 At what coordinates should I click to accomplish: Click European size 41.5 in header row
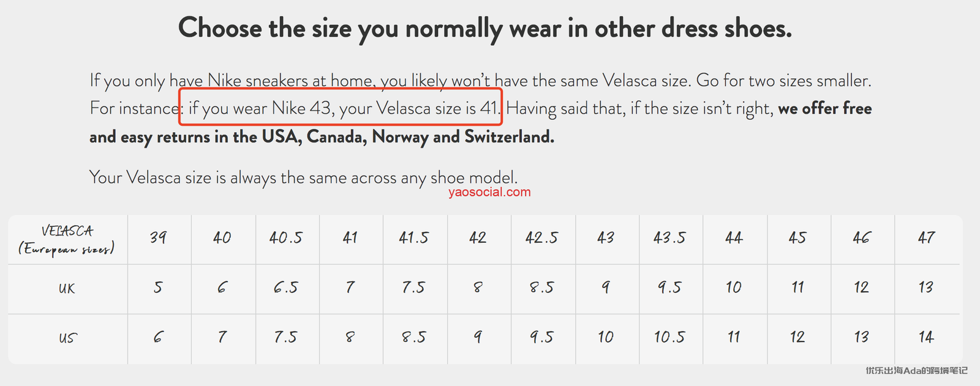414,238
